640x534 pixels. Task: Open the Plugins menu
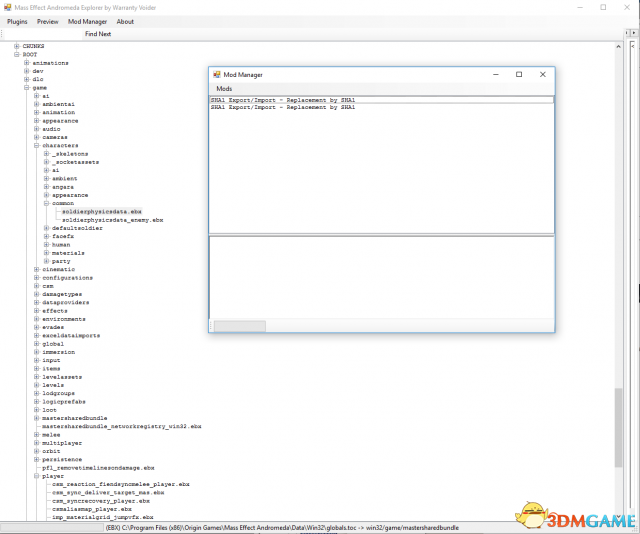pyautogui.click(x=17, y=22)
